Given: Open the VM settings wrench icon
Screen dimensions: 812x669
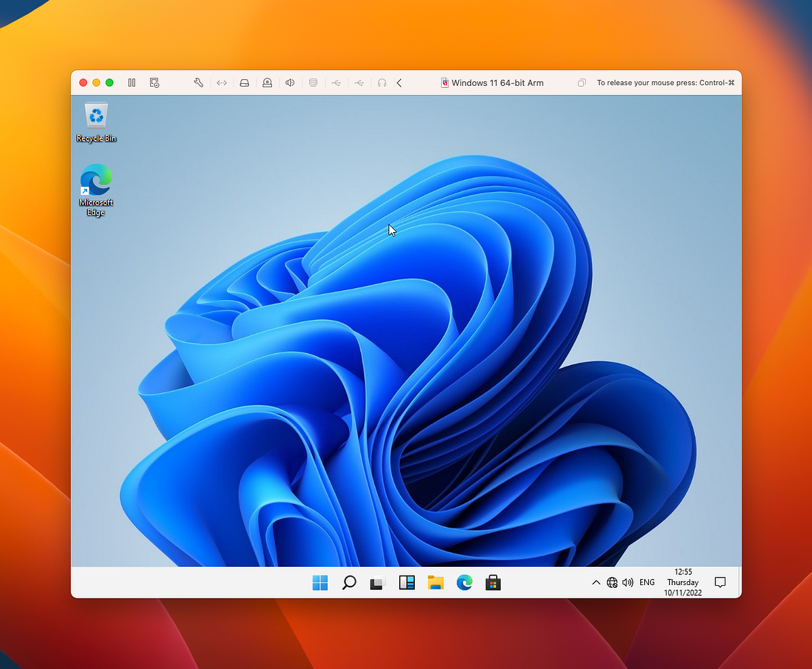Looking at the screenshot, I should click(x=198, y=83).
